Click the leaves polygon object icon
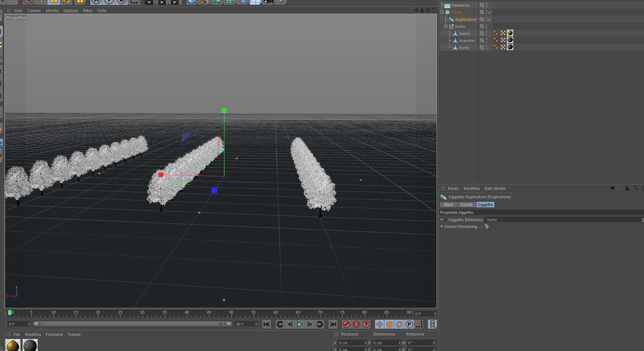Viewport: 644px width, 351px height. coord(455,34)
